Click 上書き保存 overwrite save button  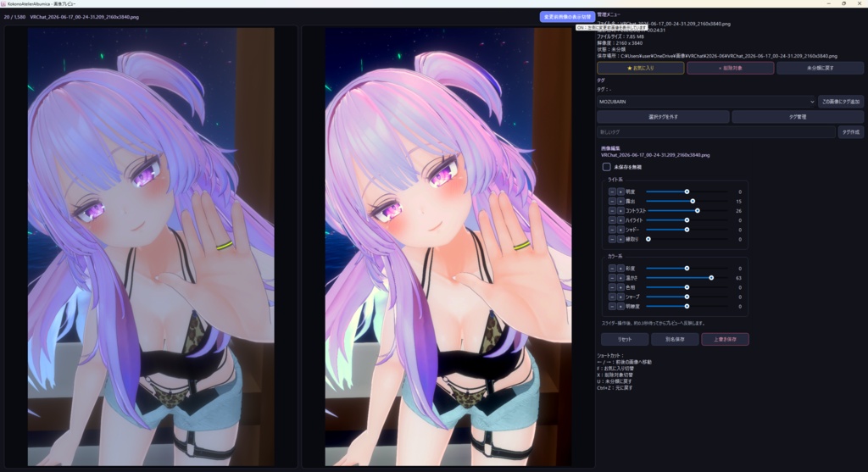[726, 339]
